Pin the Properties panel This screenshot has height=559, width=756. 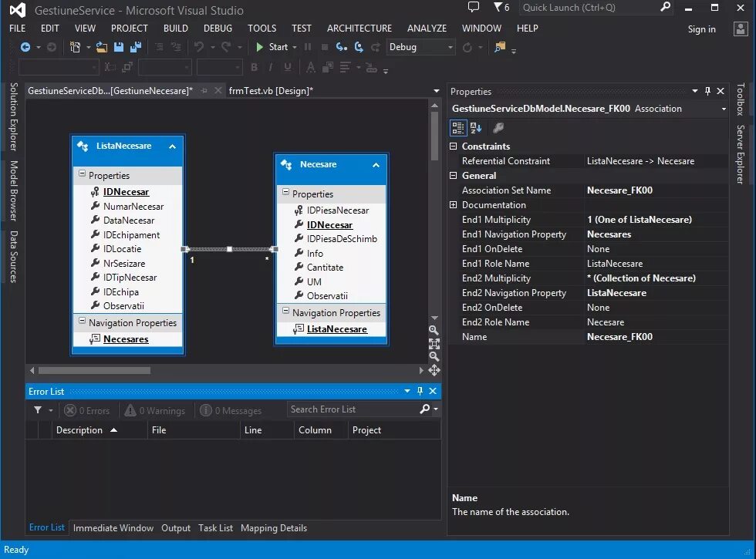pyautogui.click(x=708, y=91)
